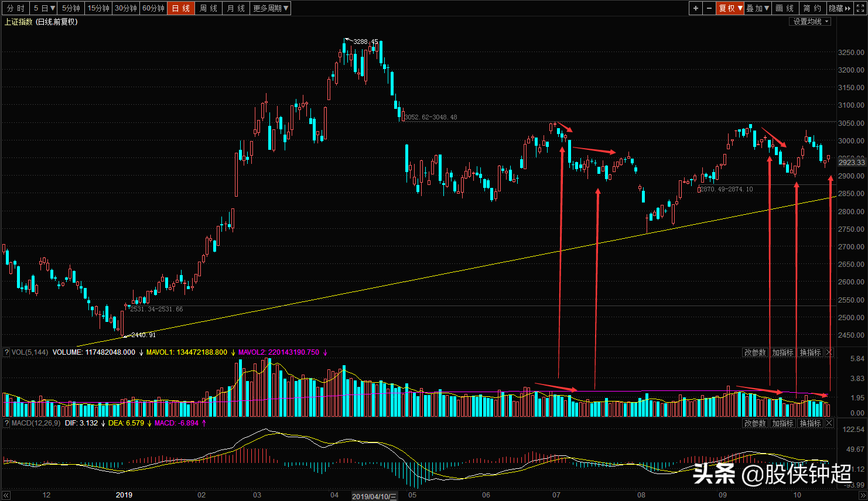
Task: Select the 5分钟 period tab
Action: [71, 8]
